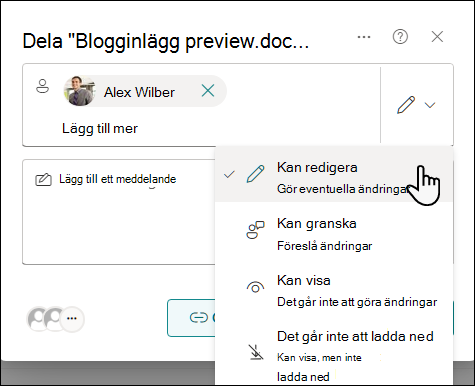Image resolution: width=475 pixels, height=386 pixels.
Task: Click the shared people avatars
Action: pyautogui.click(x=46, y=319)
